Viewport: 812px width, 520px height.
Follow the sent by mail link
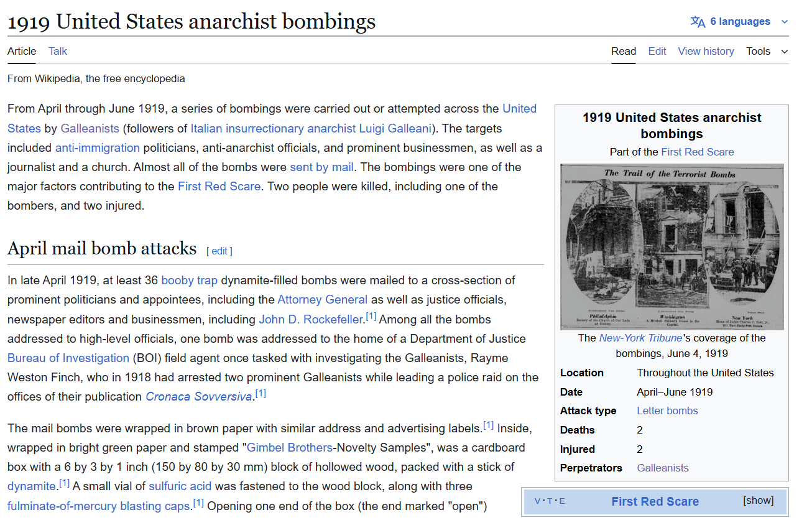[x=321, y=167]
